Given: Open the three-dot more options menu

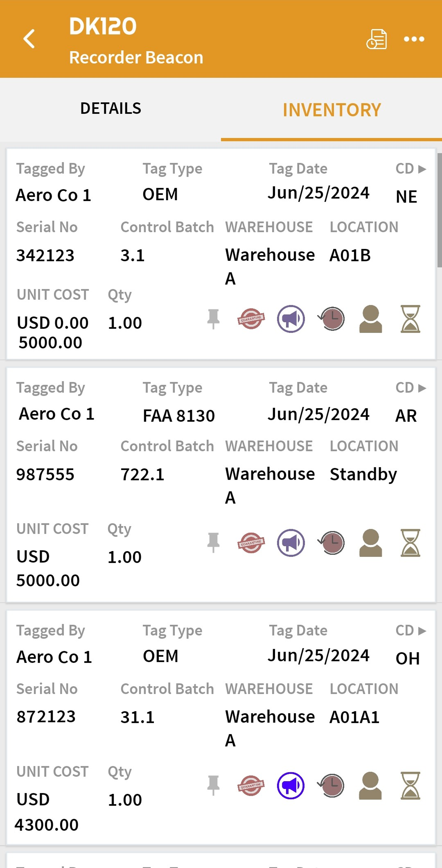Looking at the screenshot, I should click(x=414, y=39).
